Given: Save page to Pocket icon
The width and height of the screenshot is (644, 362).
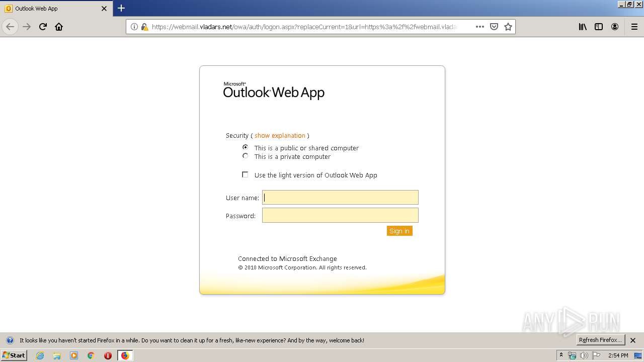Looking at the screenshot, I should (494, 27).
